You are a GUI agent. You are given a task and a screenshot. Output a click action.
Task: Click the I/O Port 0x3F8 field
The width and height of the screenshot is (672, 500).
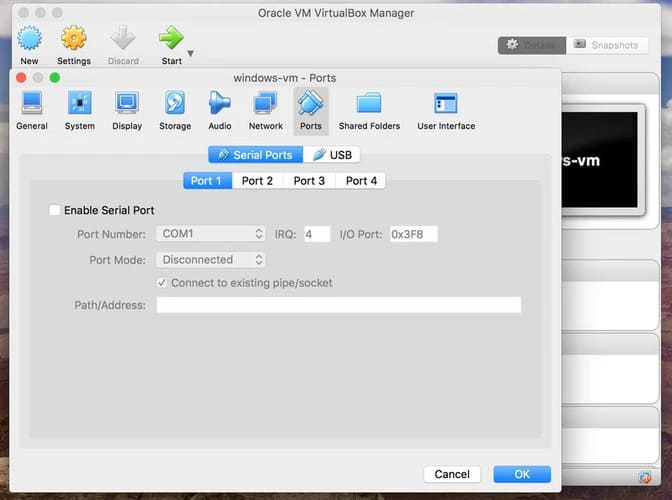[414, 234]
